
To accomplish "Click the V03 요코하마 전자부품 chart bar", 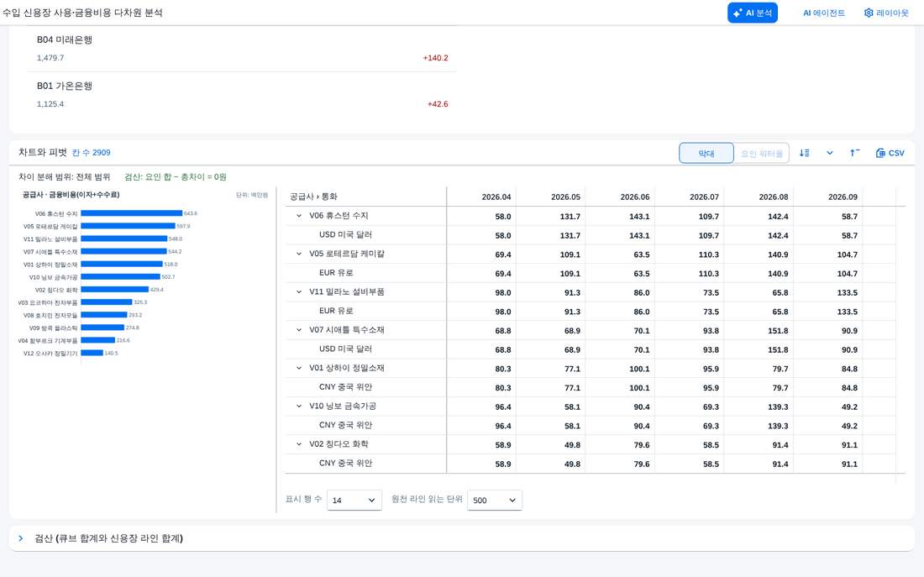I will click(x=107, y=302).
